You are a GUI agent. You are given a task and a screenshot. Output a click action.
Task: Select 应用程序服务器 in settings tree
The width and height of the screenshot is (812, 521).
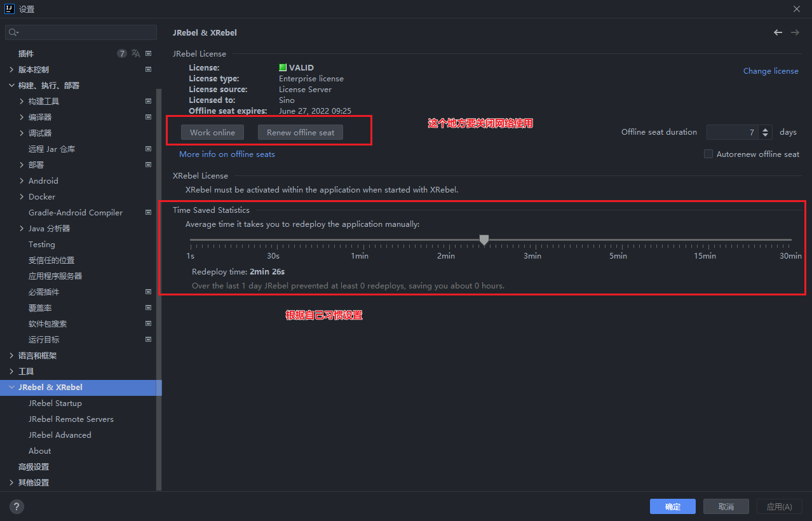point(55,276)
